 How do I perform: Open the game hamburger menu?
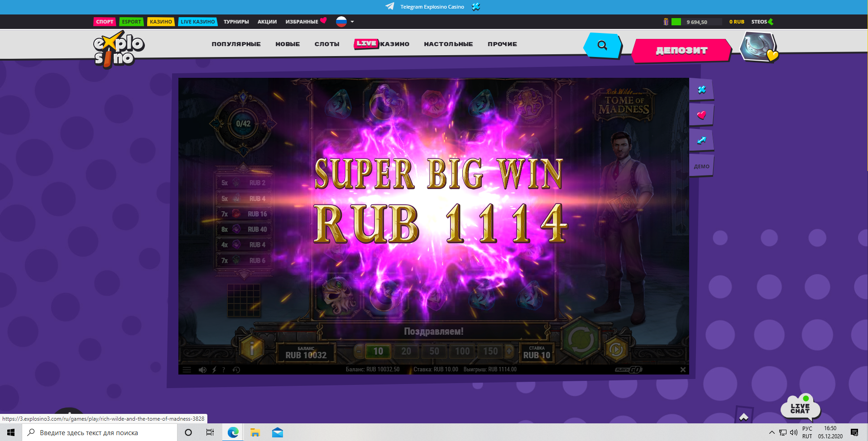coord(187,370)
